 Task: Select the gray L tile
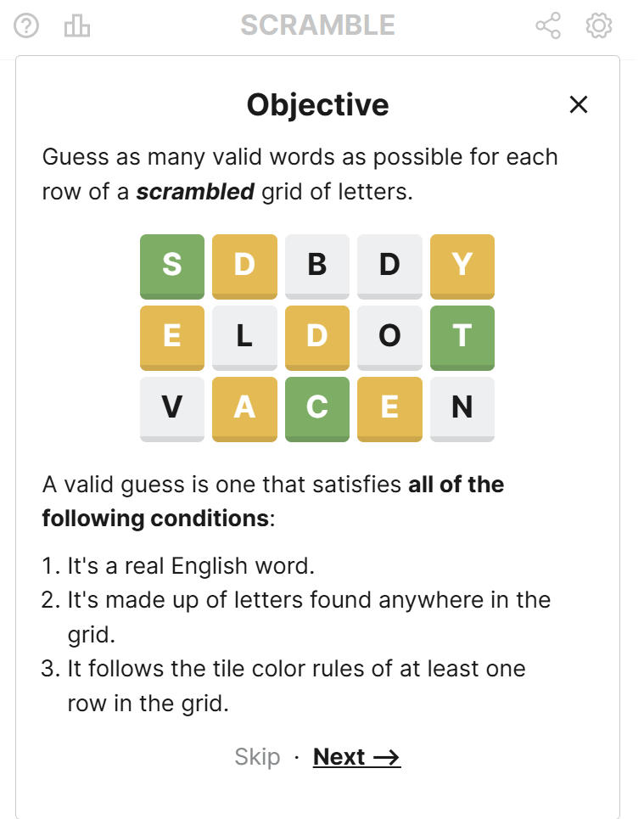pyautogui.click(x=244, y=337)
